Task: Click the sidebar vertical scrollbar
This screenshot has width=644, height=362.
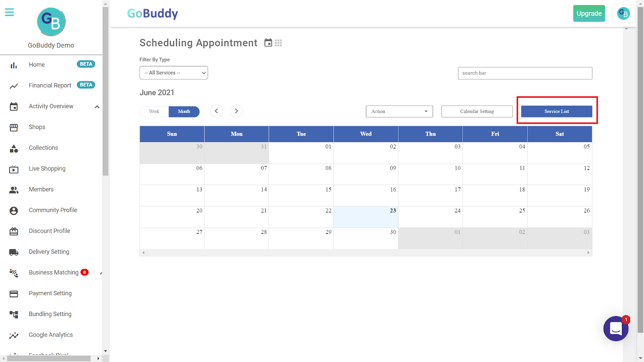Action: pos(105,92)
